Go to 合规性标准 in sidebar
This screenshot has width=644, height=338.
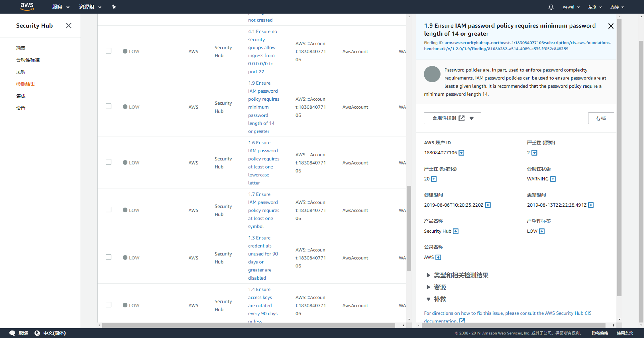(28, 60)
